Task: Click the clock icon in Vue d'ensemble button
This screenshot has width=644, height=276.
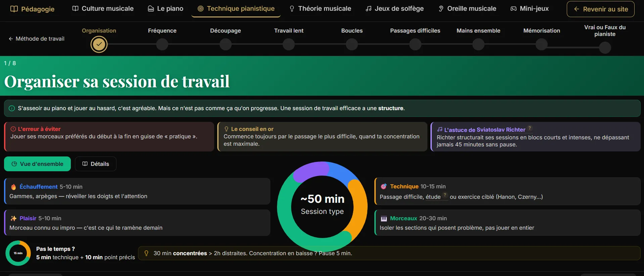Action: coord(14,164)
